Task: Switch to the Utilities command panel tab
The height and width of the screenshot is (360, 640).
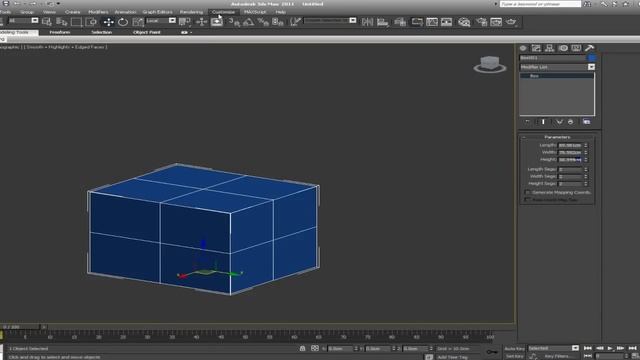Action: [589, 48]
